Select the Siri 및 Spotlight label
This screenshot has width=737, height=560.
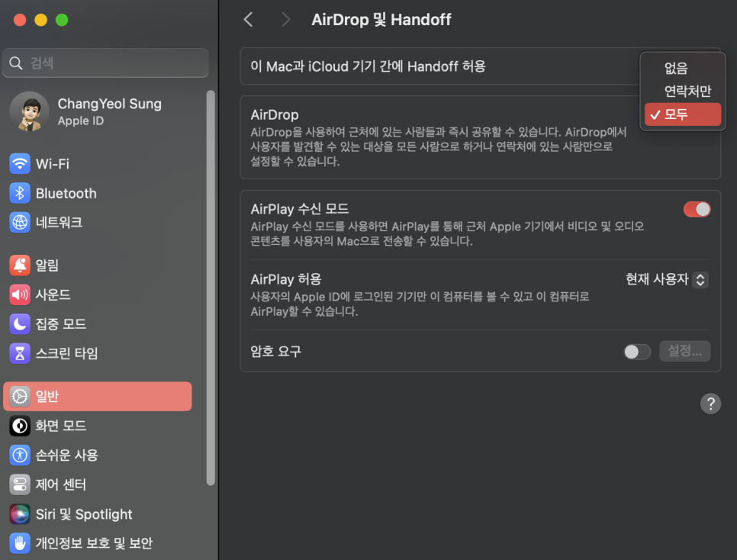tap(84, 514)
